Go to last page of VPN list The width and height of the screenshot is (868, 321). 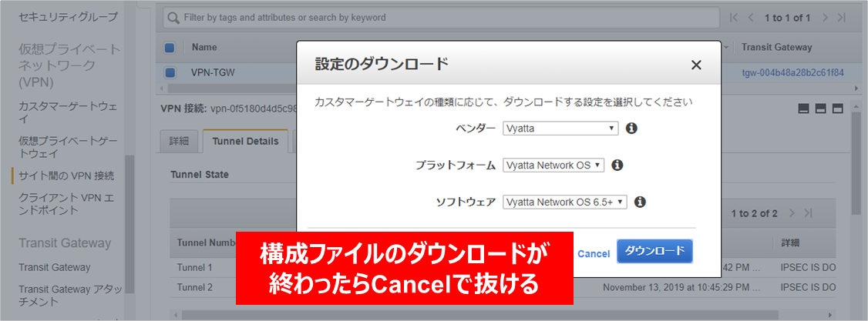click(x=841, y=17)
